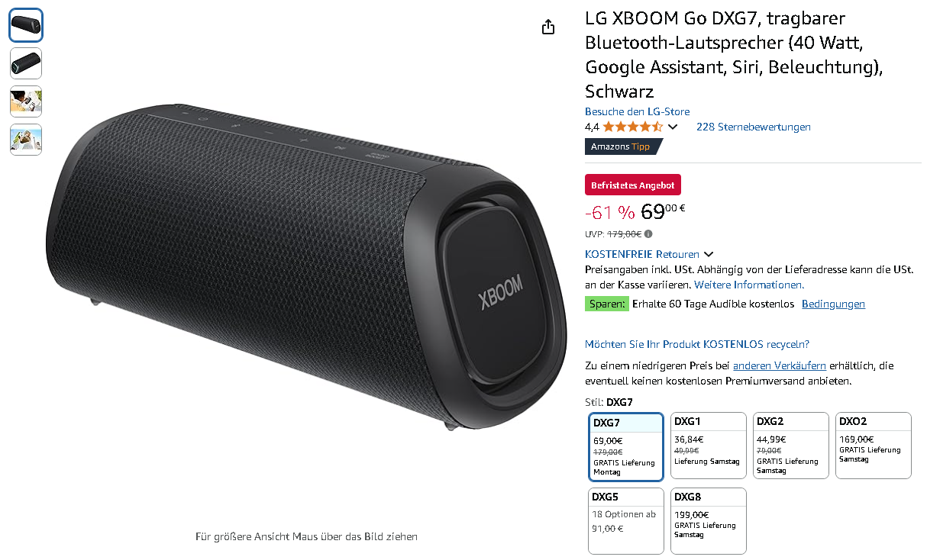Choose the DXG8 style variant
This screenshot has width=927, height=560.
pos(709,520)
